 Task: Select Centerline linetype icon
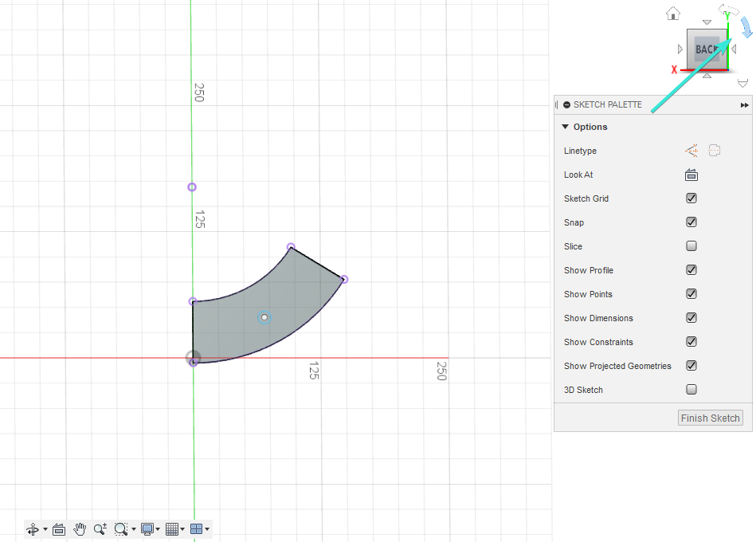pyautogui.click(x=715, y=151)
